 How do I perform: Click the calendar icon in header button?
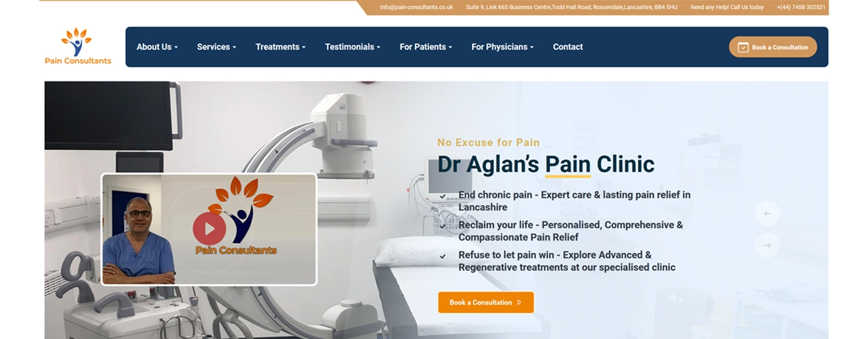(x=743, y=47)
